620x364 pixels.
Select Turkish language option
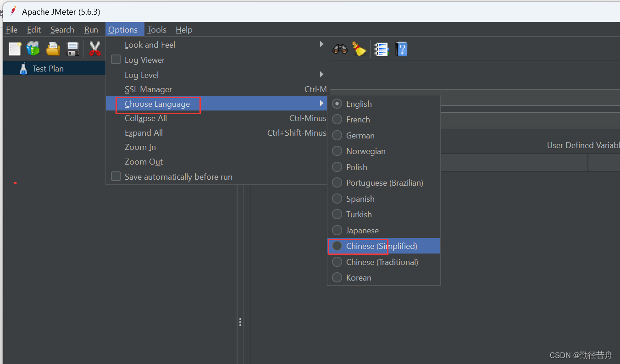[x=384, y=214]
